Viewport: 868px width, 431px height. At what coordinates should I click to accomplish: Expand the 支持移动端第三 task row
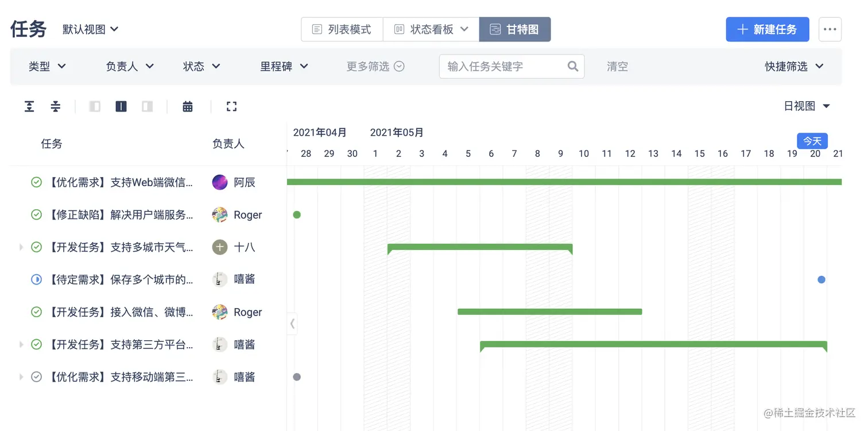click(21, 377)
